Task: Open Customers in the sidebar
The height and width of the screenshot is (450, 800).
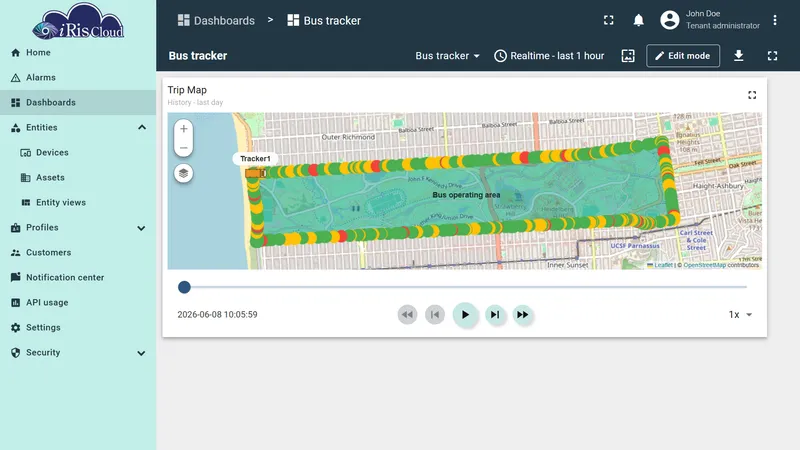Action: click(78, 253)
